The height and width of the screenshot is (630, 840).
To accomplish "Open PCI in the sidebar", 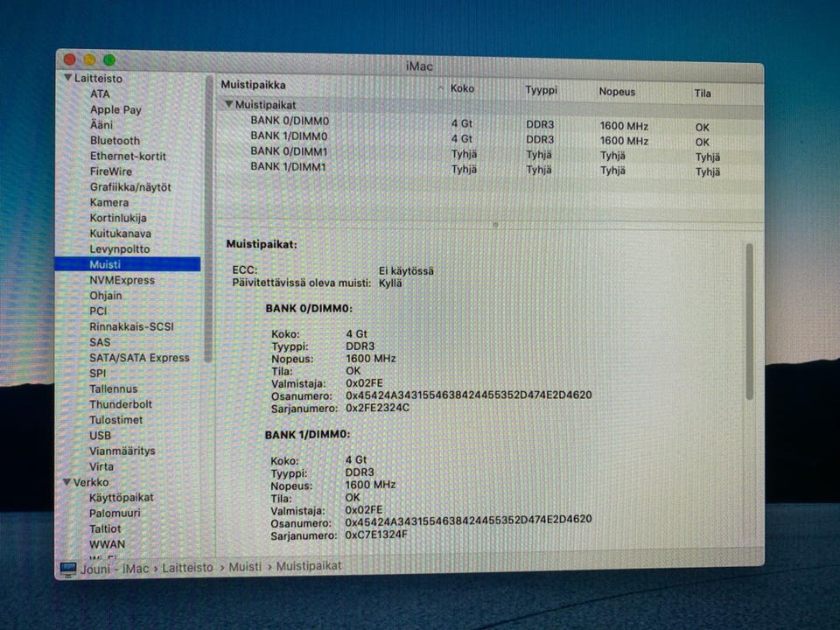I will pyautogui.click(x=98, y=311).
